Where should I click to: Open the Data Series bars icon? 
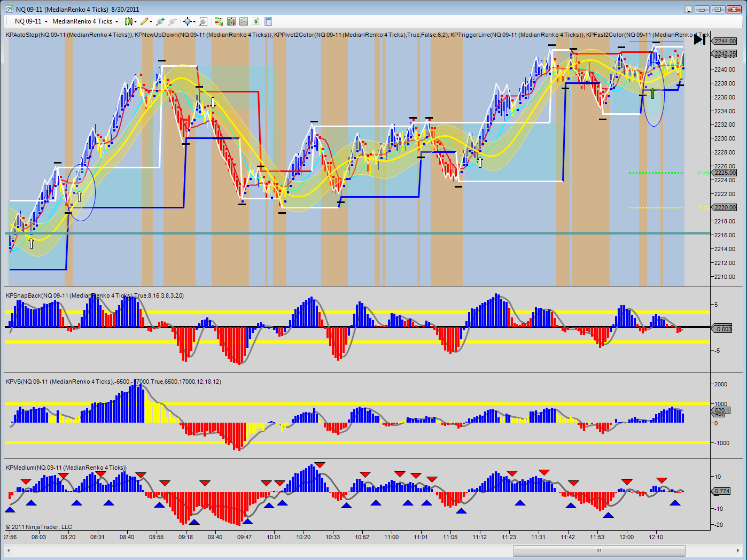coord(231,21)
